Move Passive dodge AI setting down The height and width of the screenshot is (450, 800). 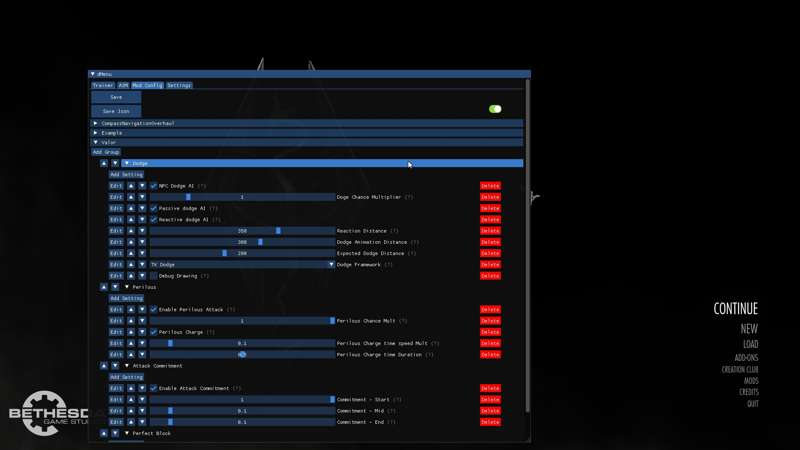click(142, 208)
